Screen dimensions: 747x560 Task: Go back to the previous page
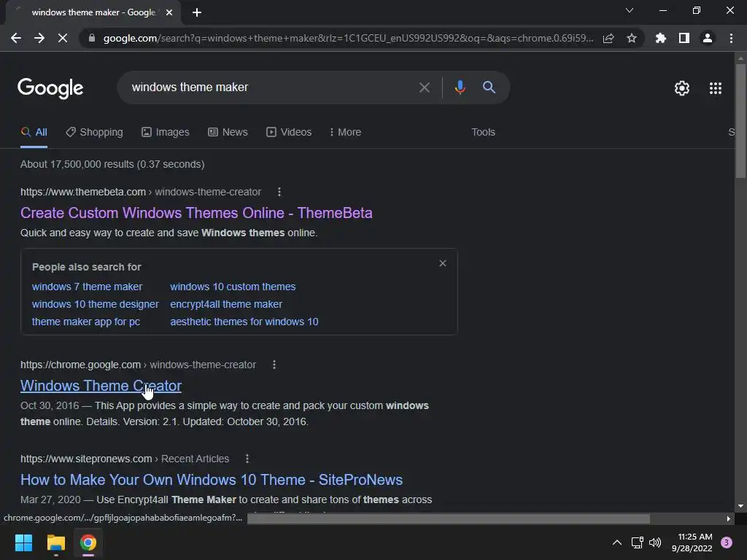click(x=16, y=38)
